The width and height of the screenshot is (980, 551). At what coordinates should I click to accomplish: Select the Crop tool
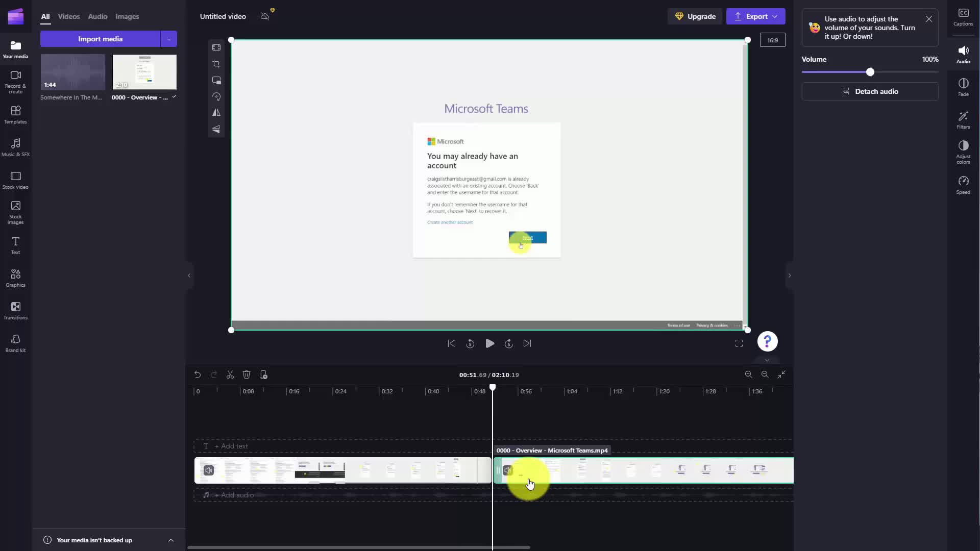tap(216, 64)
